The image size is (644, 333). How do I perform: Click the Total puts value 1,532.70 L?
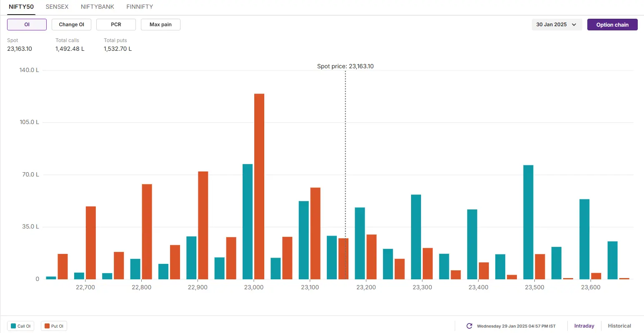pyautogui.click(x=118, y=49)
